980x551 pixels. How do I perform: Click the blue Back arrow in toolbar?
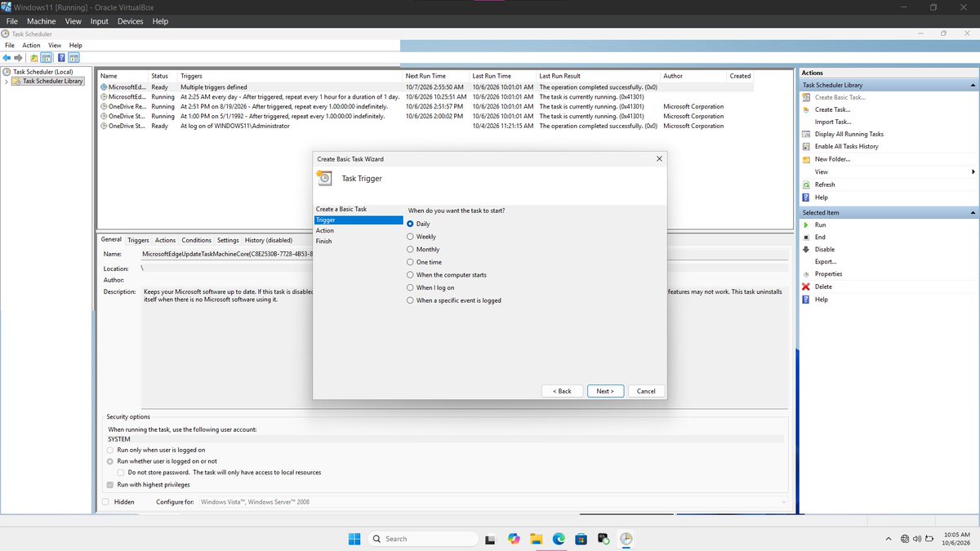[x=7, y=58]
